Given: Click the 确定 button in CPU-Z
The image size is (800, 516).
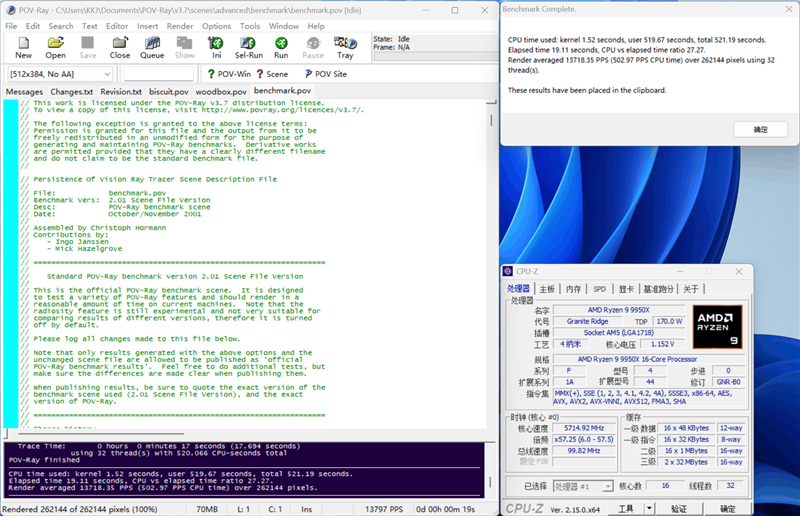Looking at the screenshot, I should tap(727, 508).
